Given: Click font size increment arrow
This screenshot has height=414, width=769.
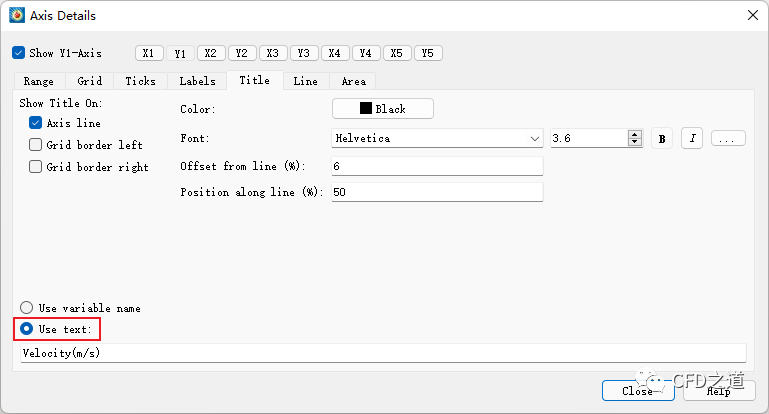Looking at the screenshot, I should 635,134.
